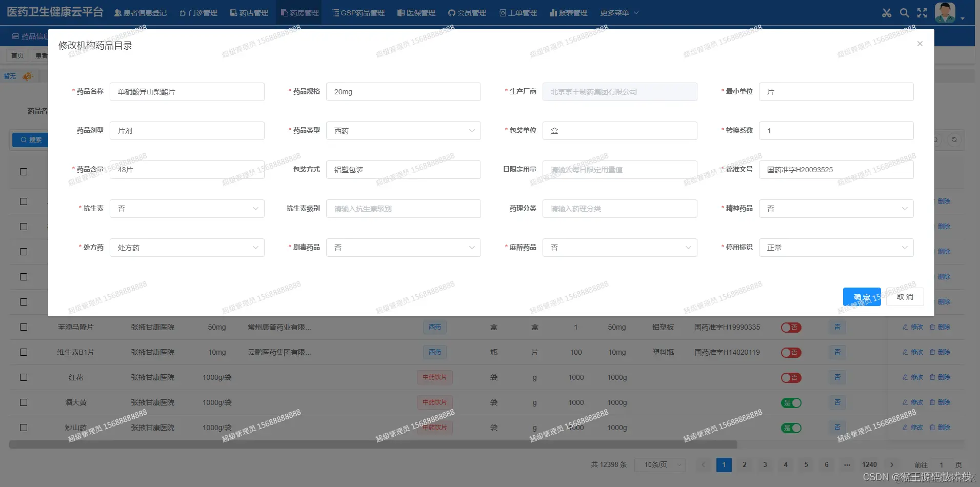This screenshot has width=980, height=487.
Task: Open the 精神药品 dropdown
Action: [836, 209]
